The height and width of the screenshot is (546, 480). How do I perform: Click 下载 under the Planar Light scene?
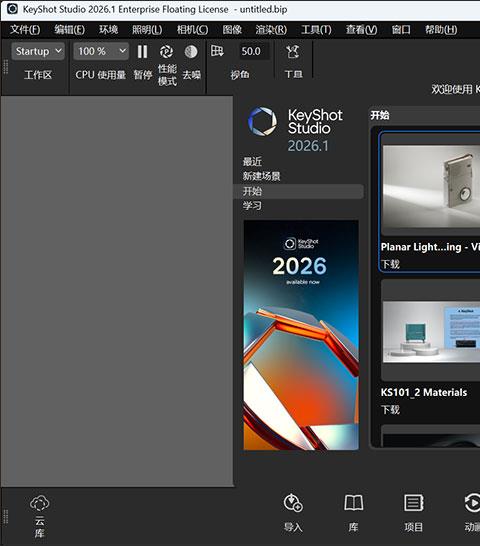click(390, 264)
